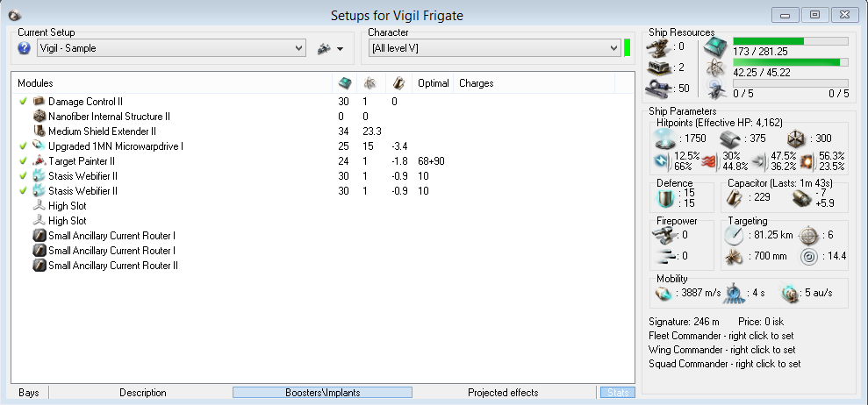Click the turret firepower icon

pyautogui.click(x=665, y=235)
